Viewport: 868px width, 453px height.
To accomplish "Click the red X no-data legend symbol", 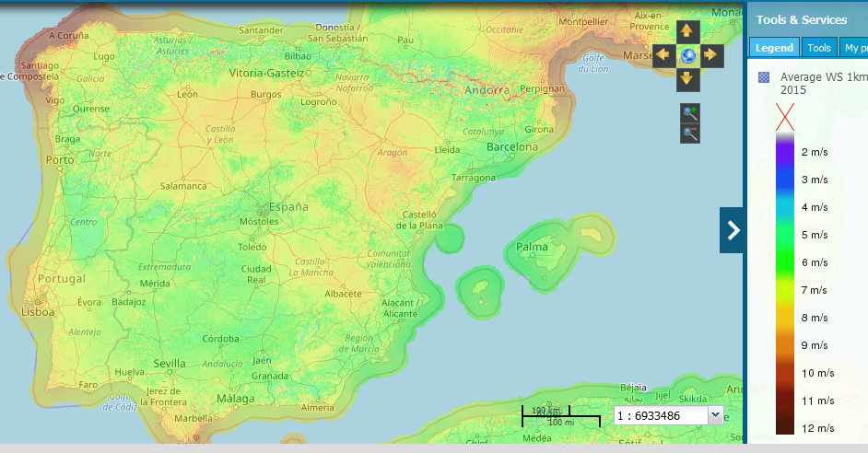I will [785, 117].
